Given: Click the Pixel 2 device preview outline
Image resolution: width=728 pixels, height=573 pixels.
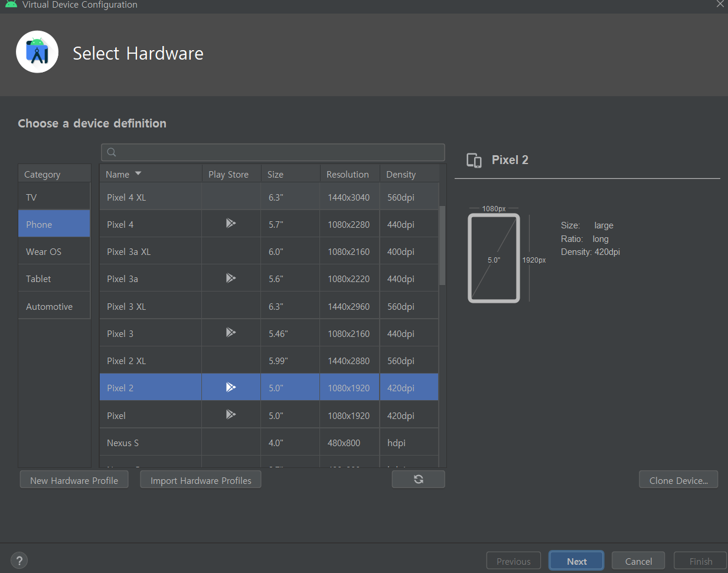Looking at the screenshot, I should (x=494, y=258).
